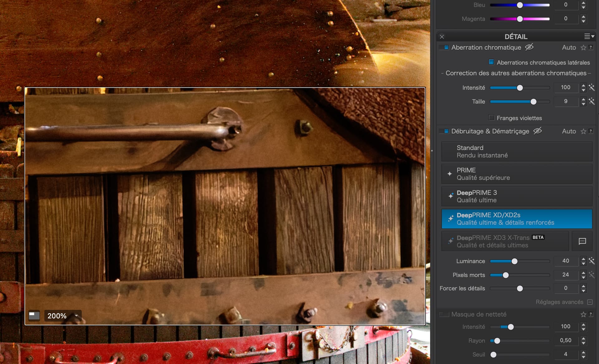The height and width of the screenshot is (364, 599).
Task: Open the DÉTAIL panel options menu
Action: 589,36
